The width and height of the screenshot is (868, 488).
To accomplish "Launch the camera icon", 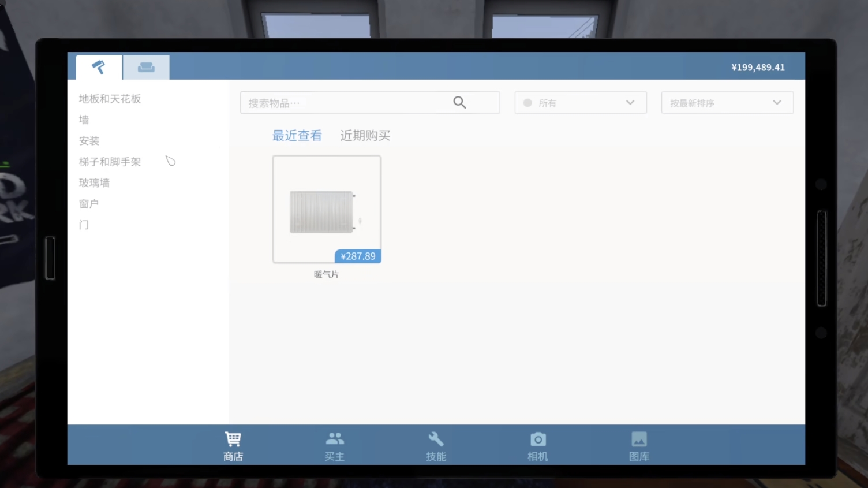I will click(538, 439).
